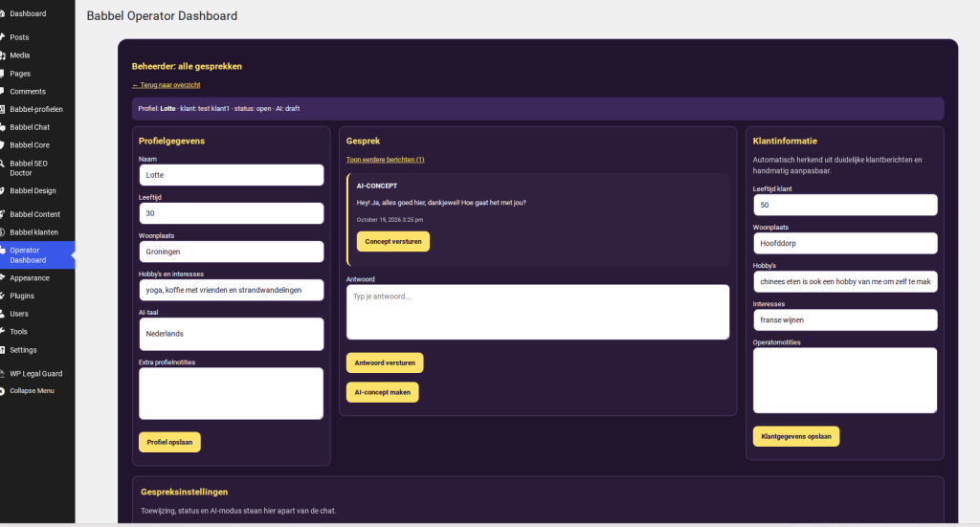980x527 pixels.
Task: Click the Babbel Core icon
Action: [x=3, y=144]
